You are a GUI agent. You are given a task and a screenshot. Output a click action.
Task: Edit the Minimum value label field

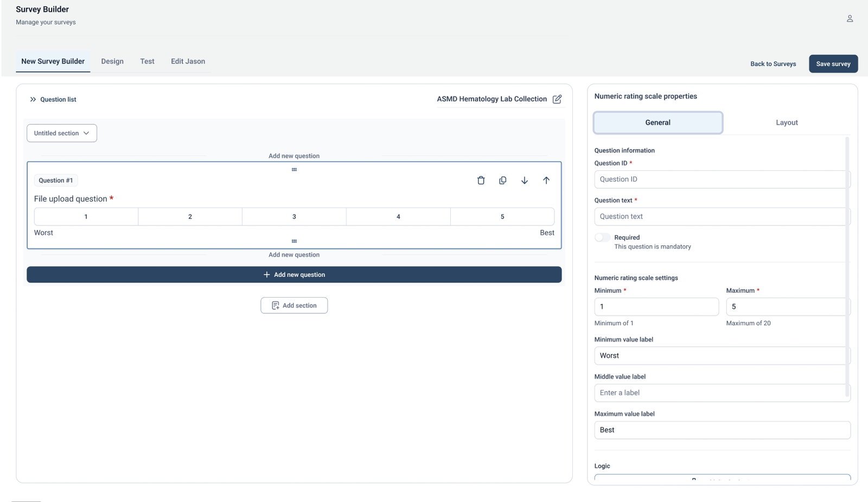pyautogui.click(x=722, y=356)
